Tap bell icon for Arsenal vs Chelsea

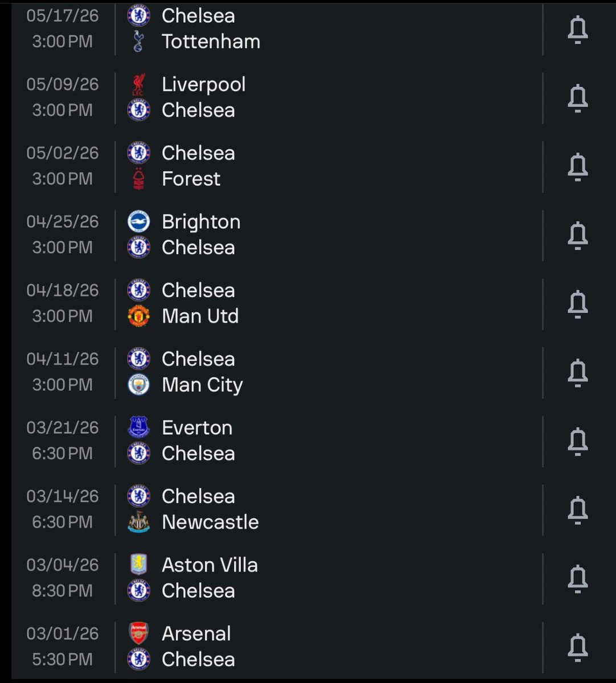(x=577, y=647)
